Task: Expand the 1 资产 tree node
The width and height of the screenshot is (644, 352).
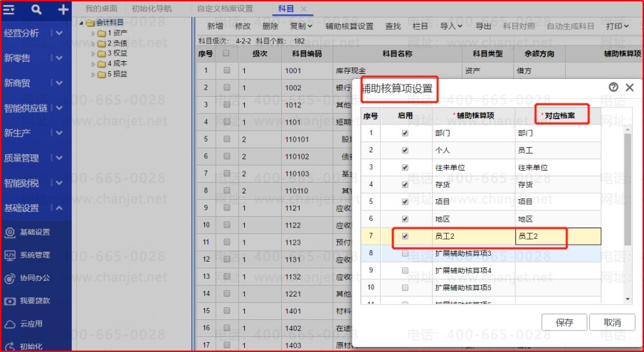Action: [x=93, y=33]
